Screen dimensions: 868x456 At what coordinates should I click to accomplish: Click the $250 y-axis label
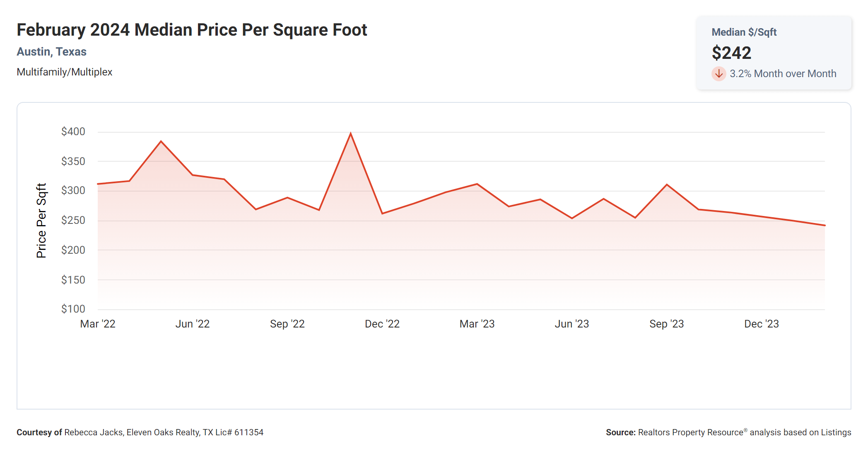[x=73, y=221]
